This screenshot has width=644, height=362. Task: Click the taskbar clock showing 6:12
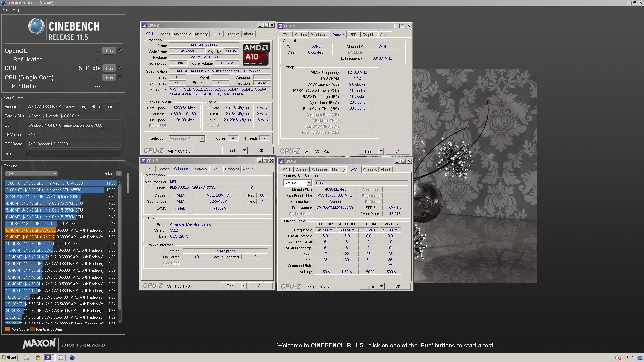[630, 358]
